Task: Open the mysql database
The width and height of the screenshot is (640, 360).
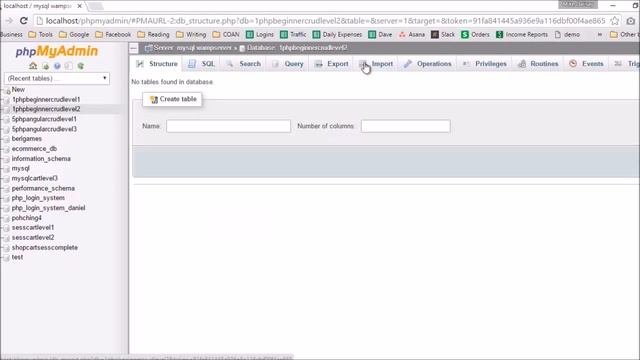Action: [x=20, y=168]
